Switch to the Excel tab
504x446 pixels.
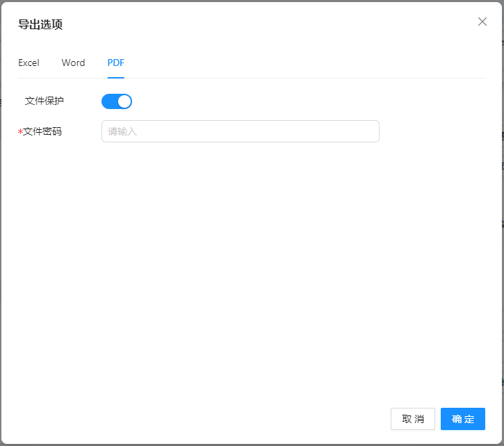coord(29,63)
